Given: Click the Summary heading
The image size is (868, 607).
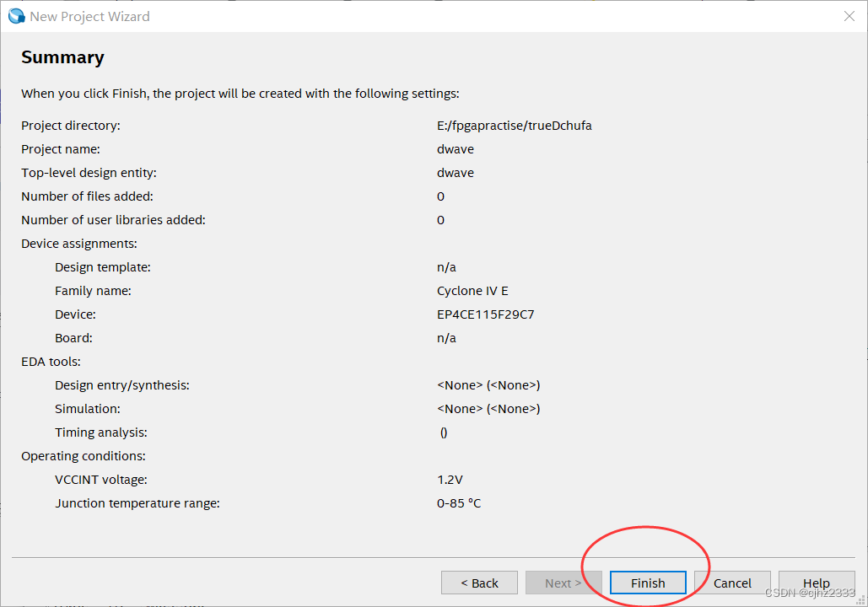Looking at the screenshot, I should tap(62, 57).
